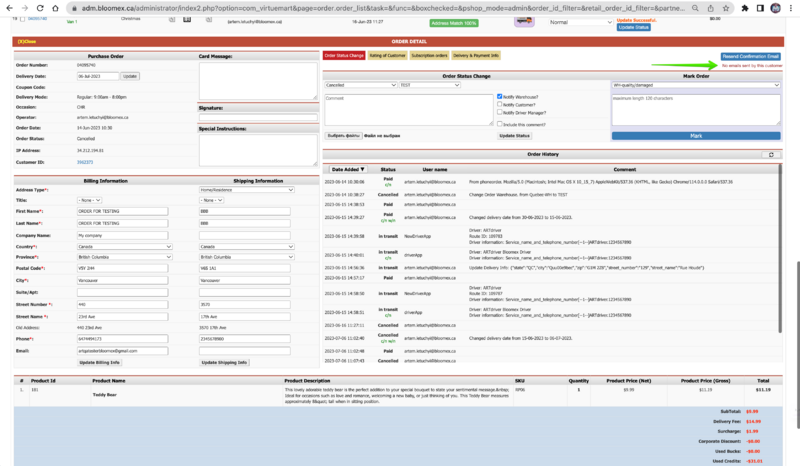
Task: Open the shipping Country dropdown
Action: click(246, 247)
